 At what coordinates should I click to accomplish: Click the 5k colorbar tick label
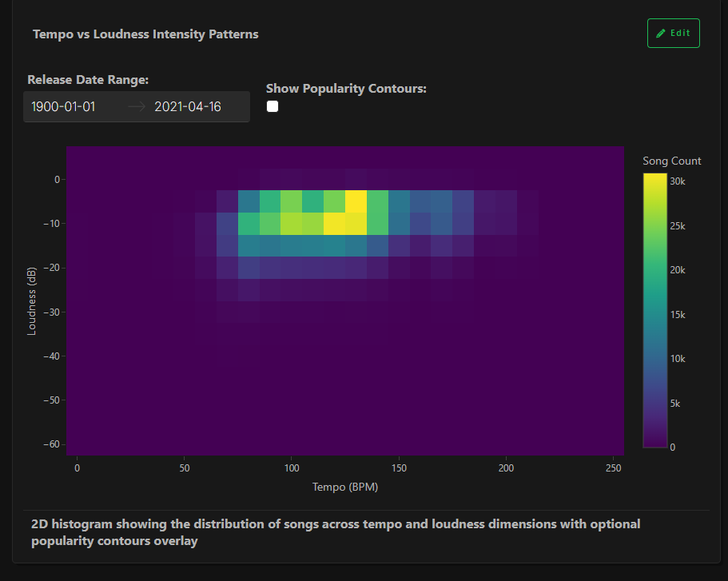(675, 404)
